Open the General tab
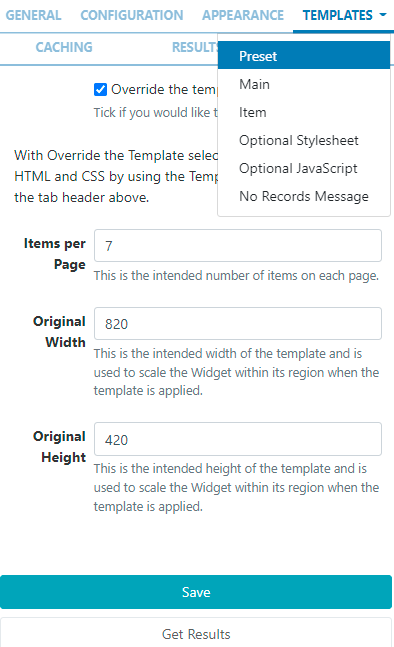Image resolution: width=394 pixels, height=647 pixels. [33, 15]
